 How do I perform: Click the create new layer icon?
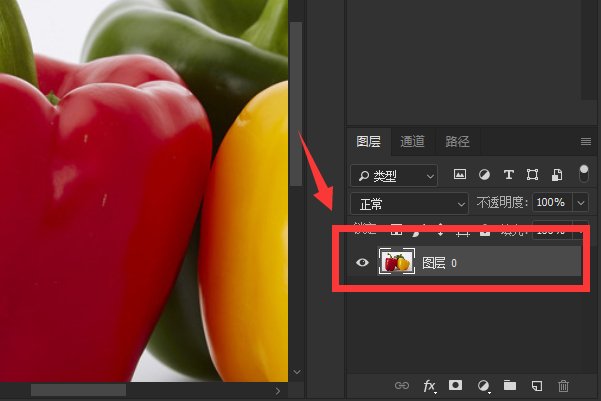click(536, 385)
